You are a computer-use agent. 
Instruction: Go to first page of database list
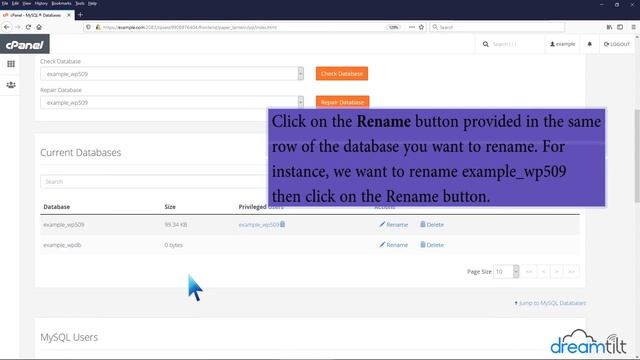coord(529,271)
